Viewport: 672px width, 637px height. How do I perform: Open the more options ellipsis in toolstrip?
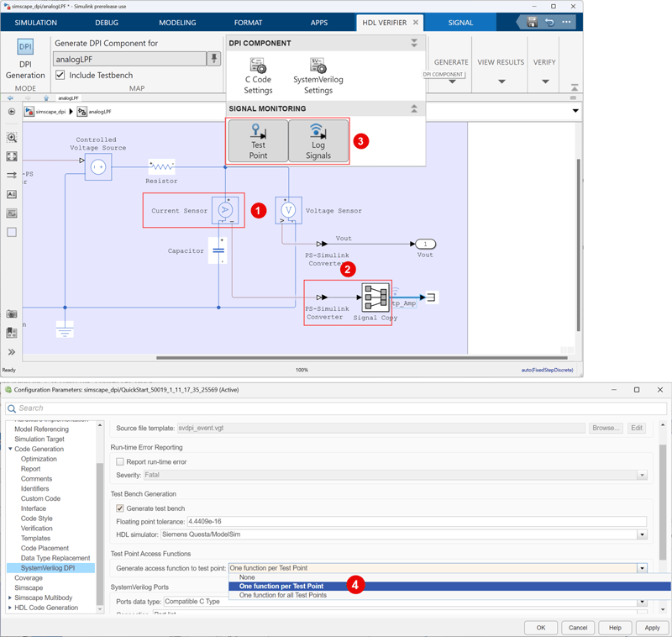pyautogui.click(x=566, y=22)
